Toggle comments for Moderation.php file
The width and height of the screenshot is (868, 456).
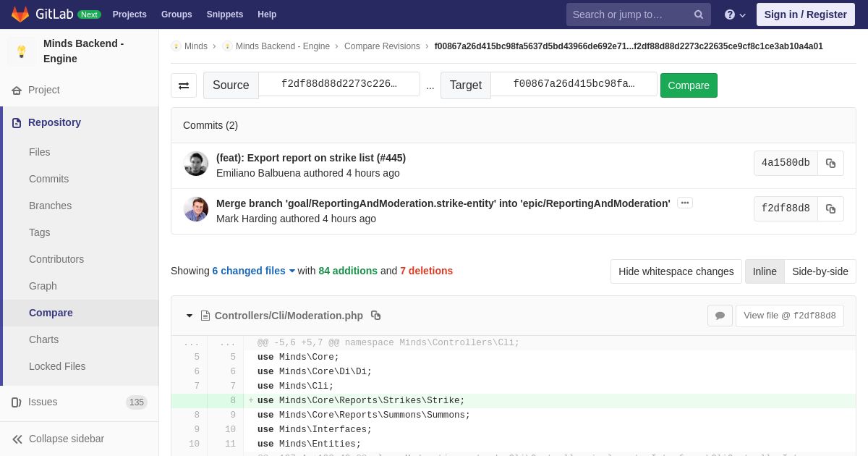click(720, 316)
